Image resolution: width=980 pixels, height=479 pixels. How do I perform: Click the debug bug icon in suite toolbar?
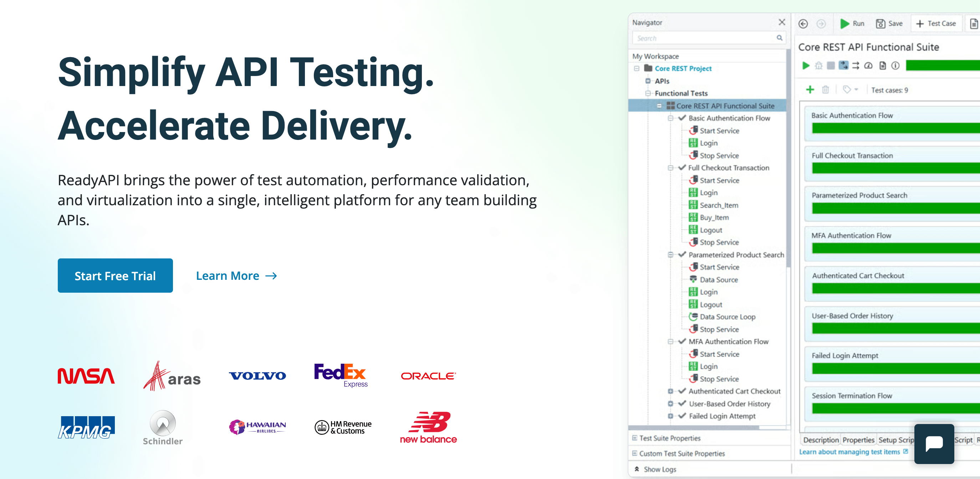pyautogui.click(x=818, y=66)
